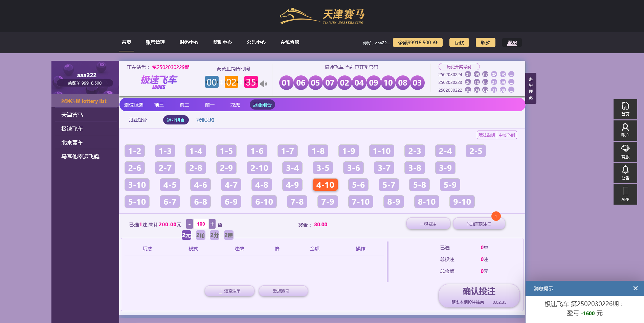This screenshot has height=323, width=644.
Task: Open the APP download icon
Action: click(x=625, y=194)
